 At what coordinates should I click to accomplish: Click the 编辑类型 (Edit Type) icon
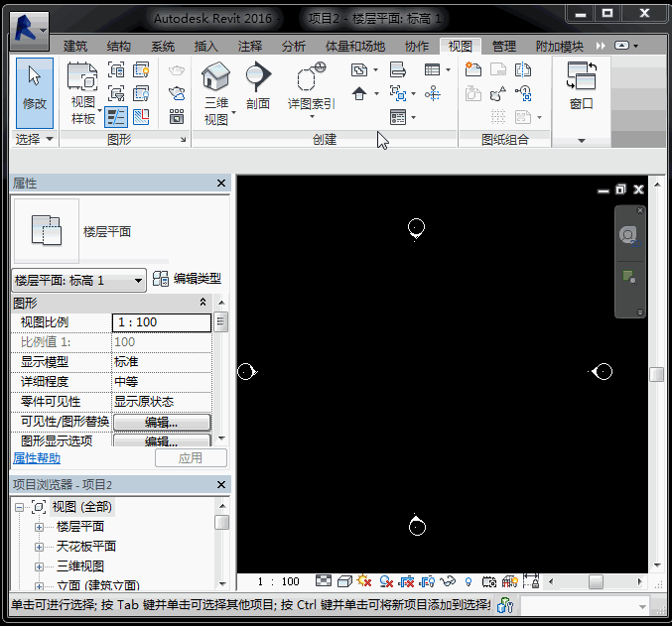[161, 280]
